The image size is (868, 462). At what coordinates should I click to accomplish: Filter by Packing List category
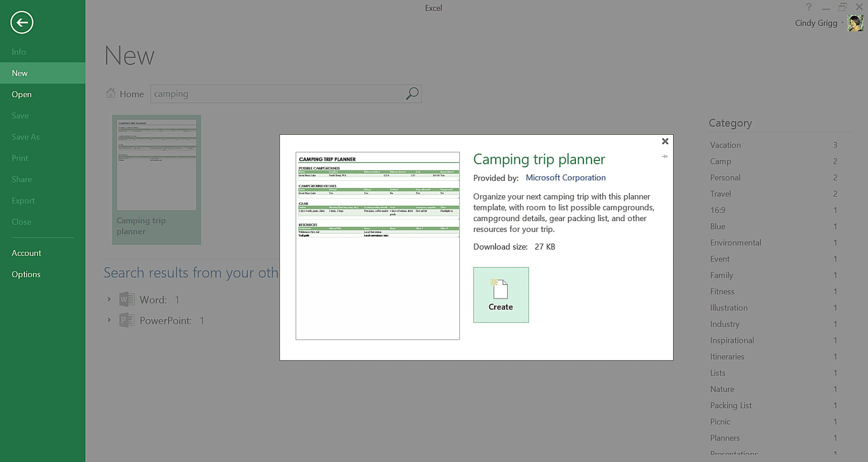pyautogui.click(x=774, y=405)
